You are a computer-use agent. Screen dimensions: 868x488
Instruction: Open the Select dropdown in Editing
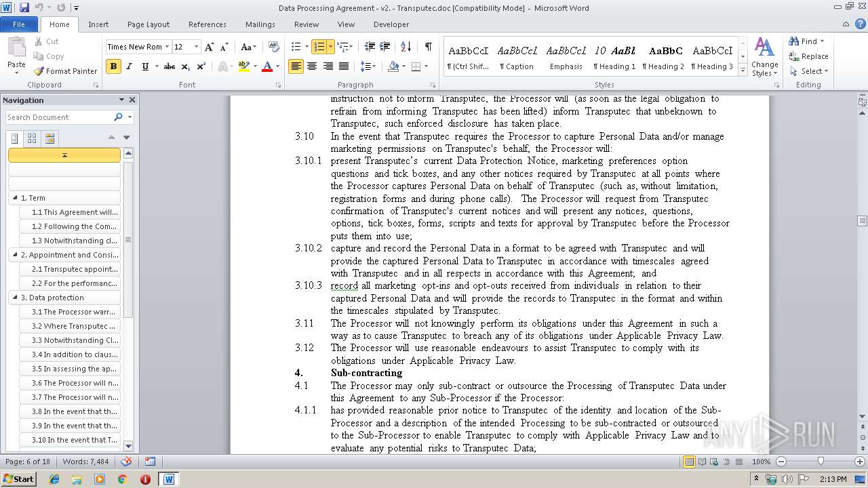click(x=809, y=71)
